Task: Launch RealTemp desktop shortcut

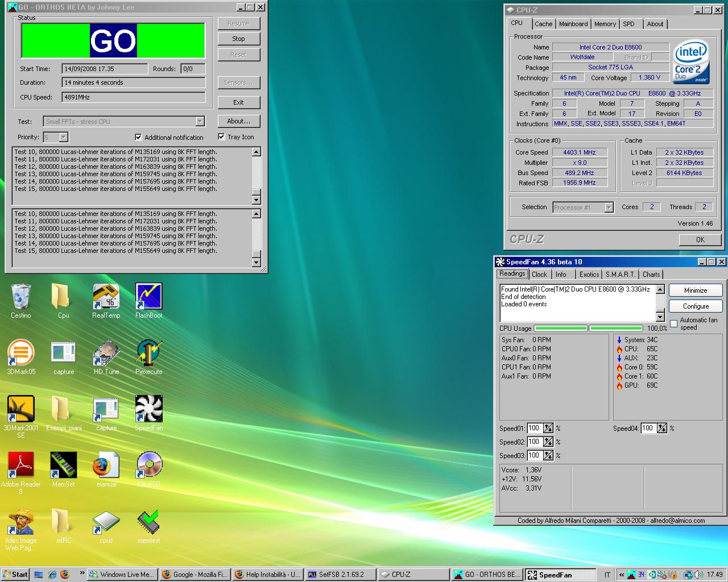Action: coord(106,296)
